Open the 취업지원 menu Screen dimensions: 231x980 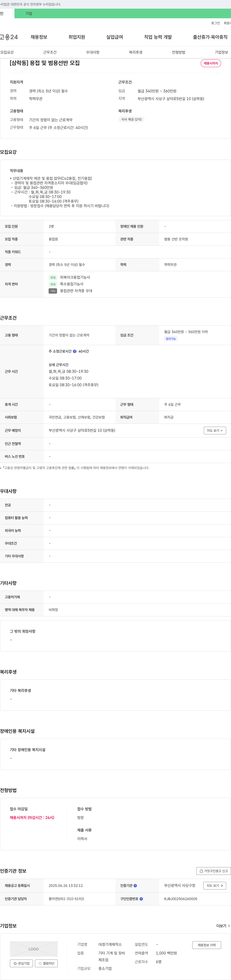pos(77,37)
